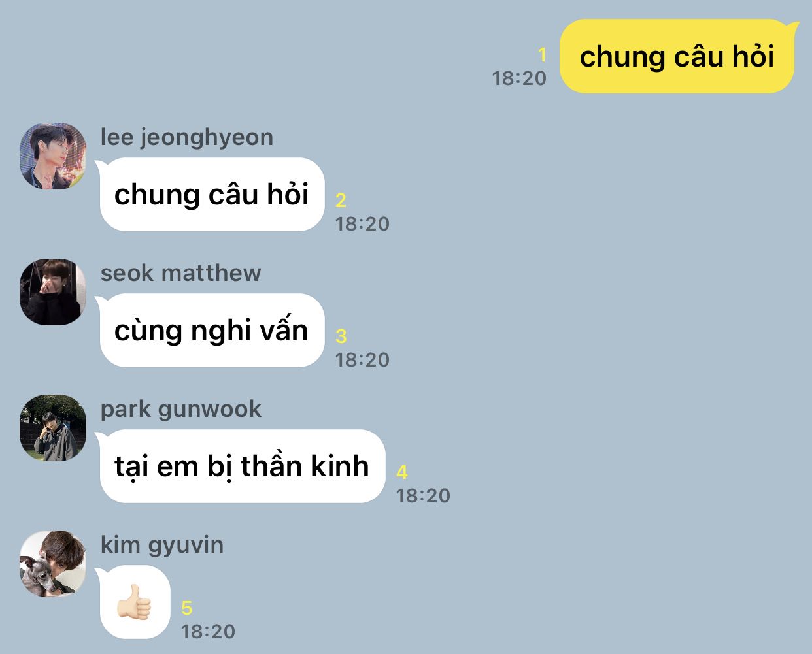Open park gunwook's profile picture
The image size is (812, 654).
tap(53, 427)
